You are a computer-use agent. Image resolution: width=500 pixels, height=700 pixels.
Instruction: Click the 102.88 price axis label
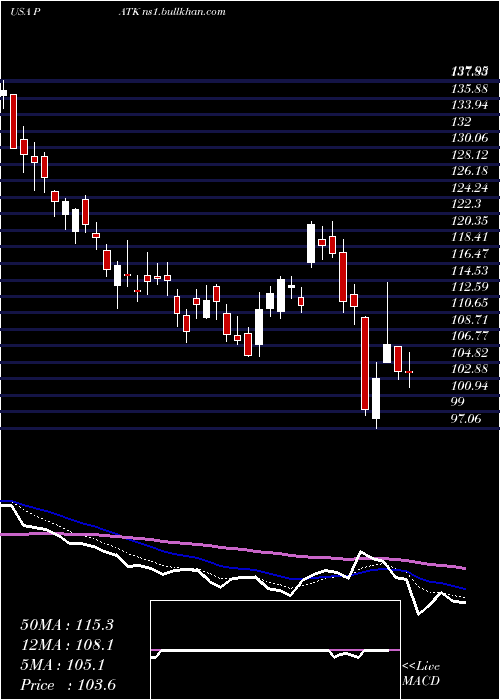click(470, 369)
